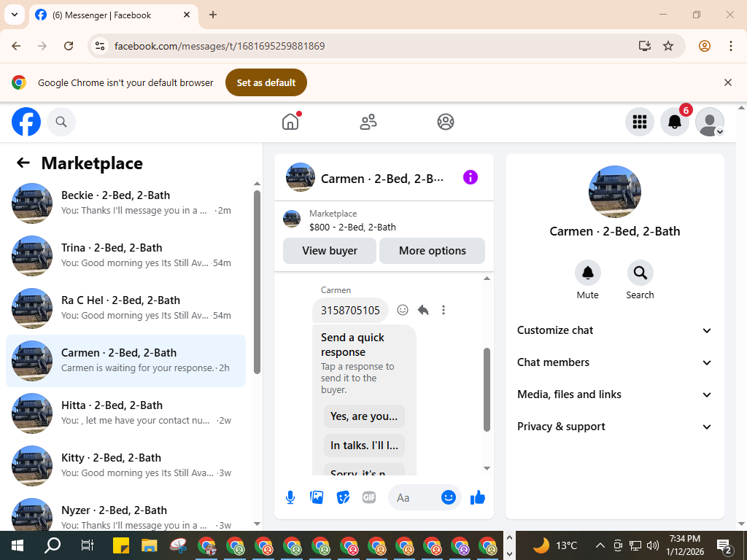Image resolution: width=747 pixels, height=560 pixels.
Task: Click the Install app icon in address bar
Action: (645, 46)
